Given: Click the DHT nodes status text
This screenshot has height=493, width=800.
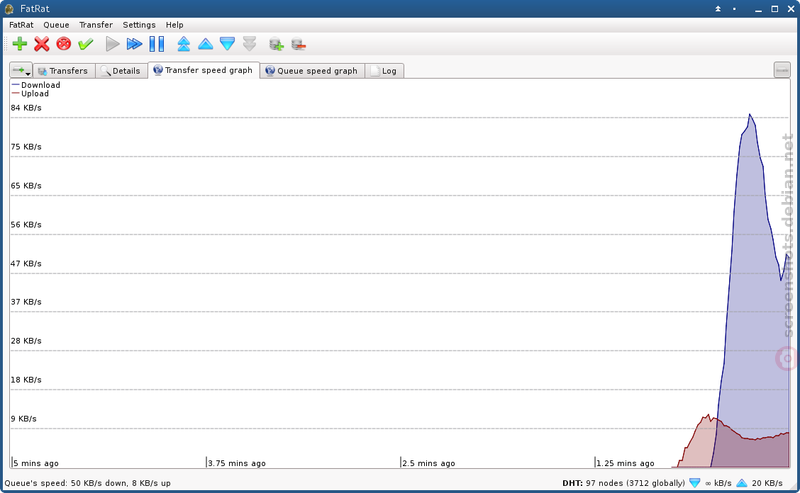Looking at the screenshot, I should [623, 483].
